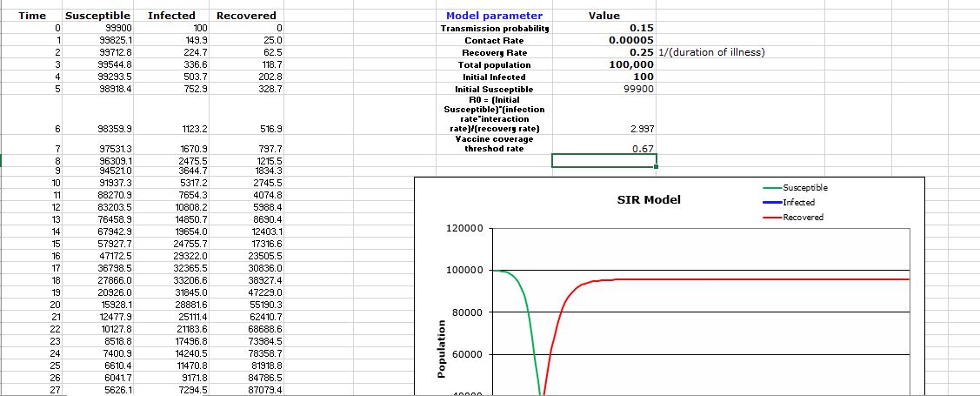
Task: Select Infected value 1670.9
Action: [171, 144]
